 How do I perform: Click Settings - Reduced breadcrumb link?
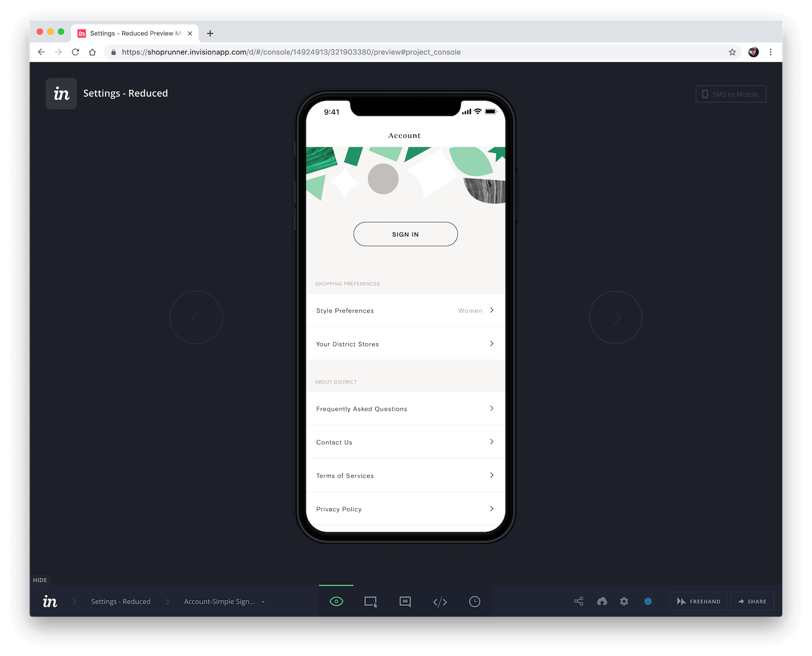tap(121, 602)
